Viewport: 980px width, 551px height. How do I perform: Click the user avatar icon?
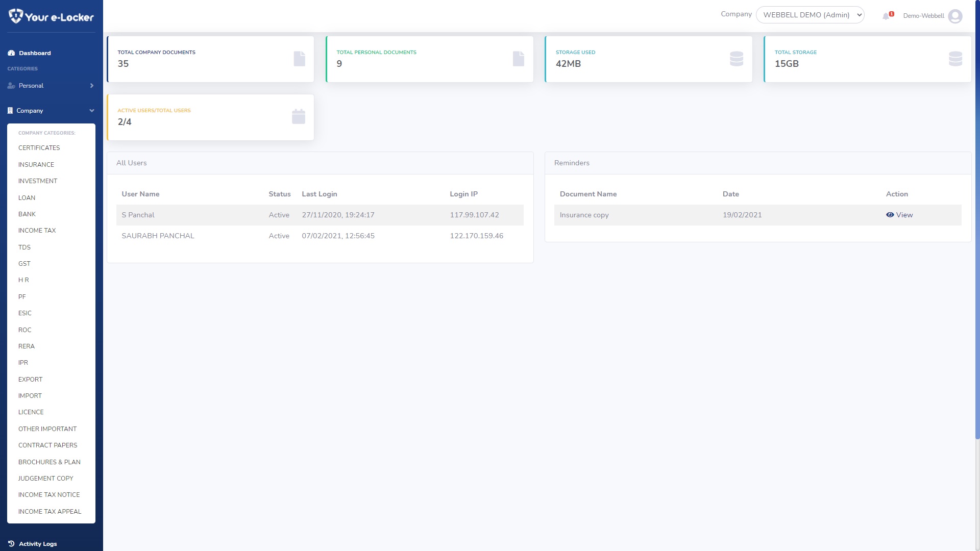click(x=955, y=16)
